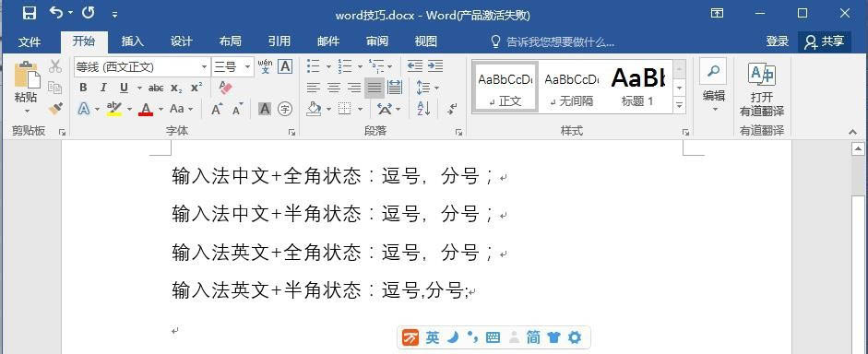Open the font color dropdown arrow
Screen dimensions: 868x354
[161, 109]
